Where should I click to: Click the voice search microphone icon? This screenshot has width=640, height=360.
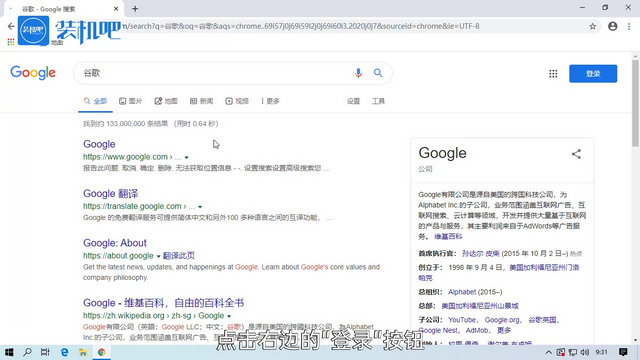pos(358,73)
